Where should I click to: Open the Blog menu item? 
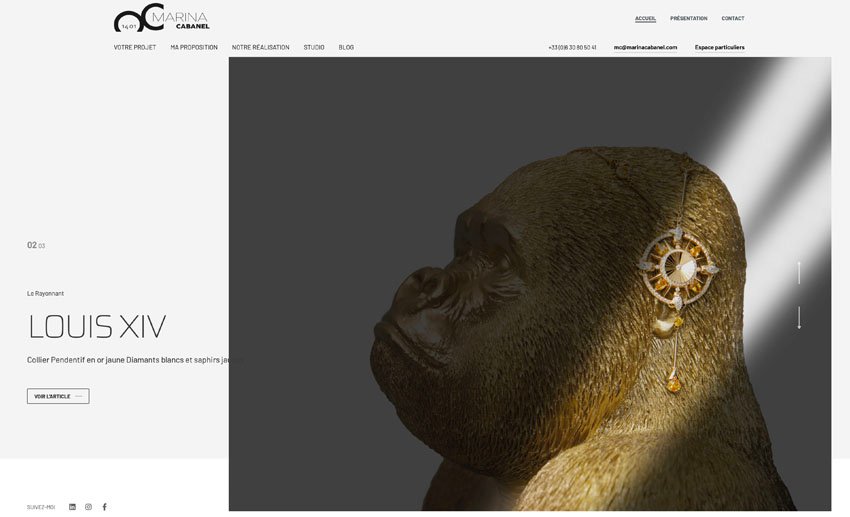click(346, 48)
